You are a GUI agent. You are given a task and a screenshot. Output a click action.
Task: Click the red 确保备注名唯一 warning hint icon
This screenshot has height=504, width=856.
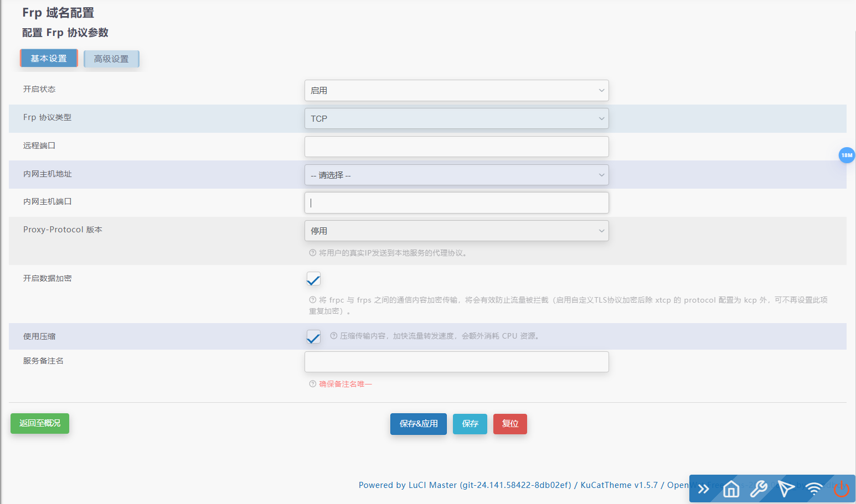[312, 383]
